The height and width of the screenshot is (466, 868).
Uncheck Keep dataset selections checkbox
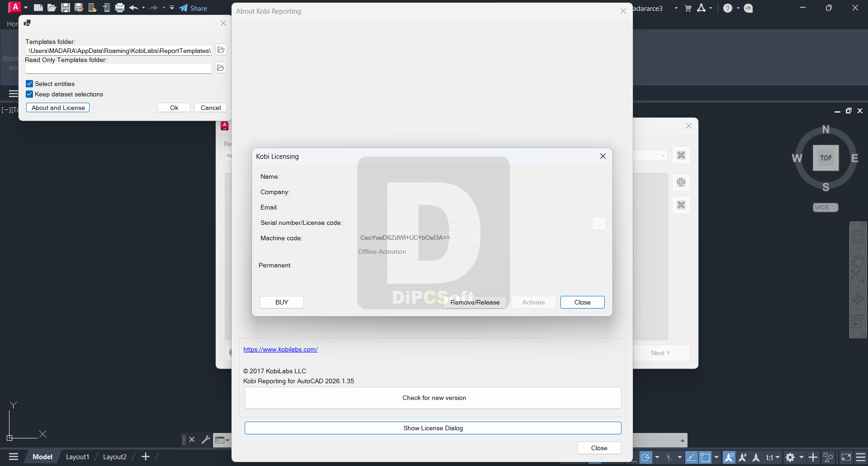coord(29,94)
